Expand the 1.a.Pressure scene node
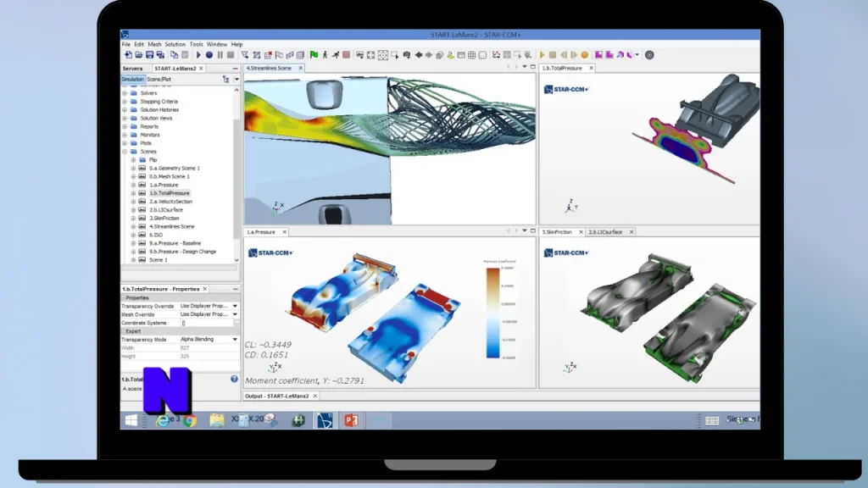The image size is (868, 488). point(133,185)
